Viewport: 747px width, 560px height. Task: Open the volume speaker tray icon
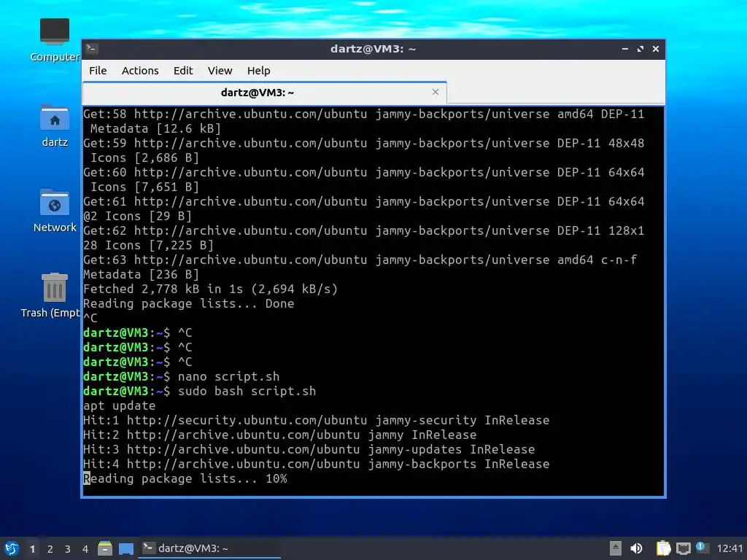click(x=636, y=548)
